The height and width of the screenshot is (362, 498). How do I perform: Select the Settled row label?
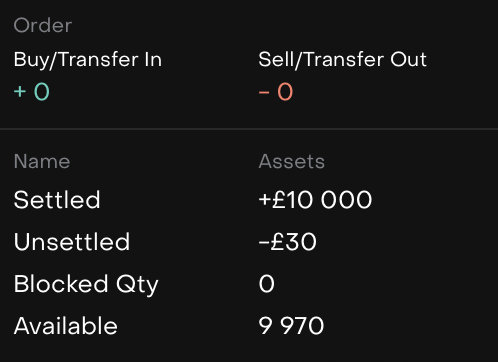click(57, 200)
